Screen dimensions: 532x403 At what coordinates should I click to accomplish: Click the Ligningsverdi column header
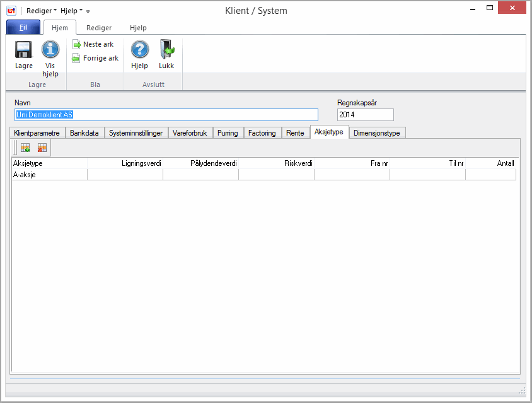tap(125, 163)
